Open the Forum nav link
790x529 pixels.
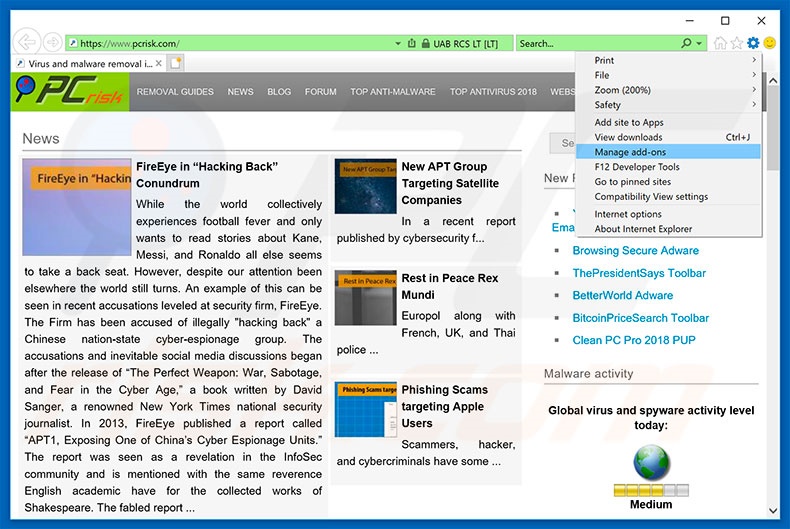click(320, 92)
